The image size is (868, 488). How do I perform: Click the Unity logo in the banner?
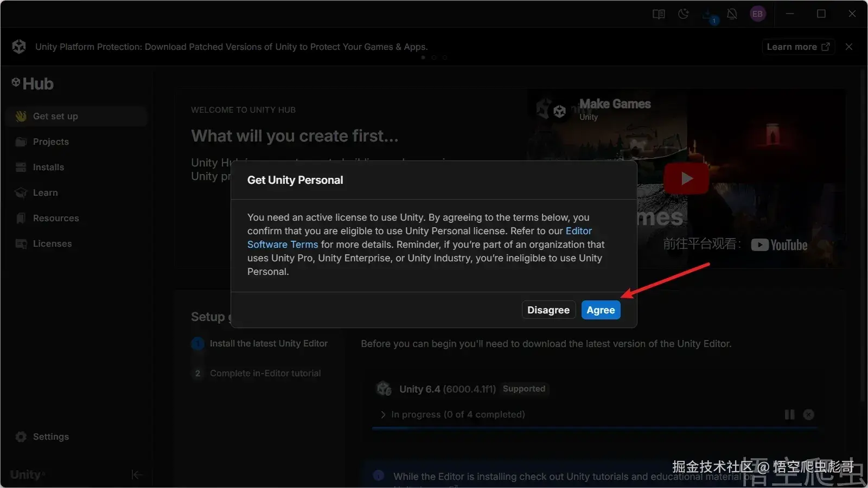tap(19, 47)
